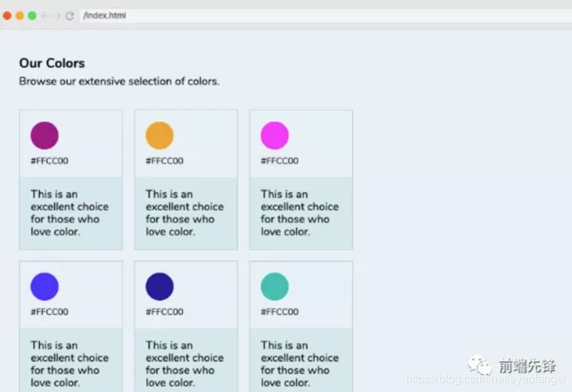
Task: Click the browser back arrow
Action: (x=44, y=16)
